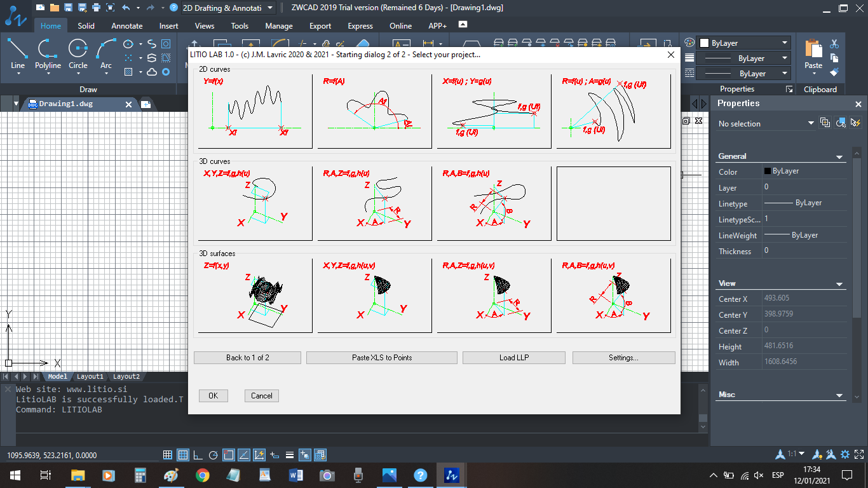The image size is (868, 488).
Task: Toggle ortho mode icon in status bar
Action: click(x=198, y=455)
